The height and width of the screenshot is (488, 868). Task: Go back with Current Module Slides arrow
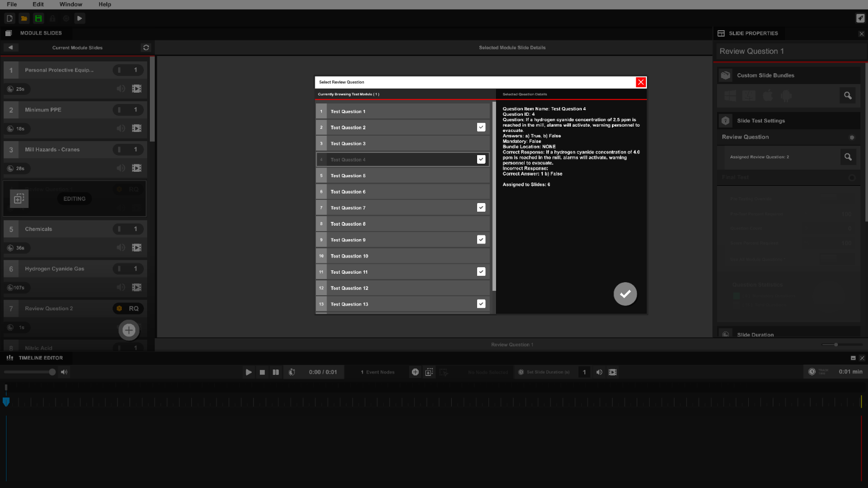click(10, 47)
